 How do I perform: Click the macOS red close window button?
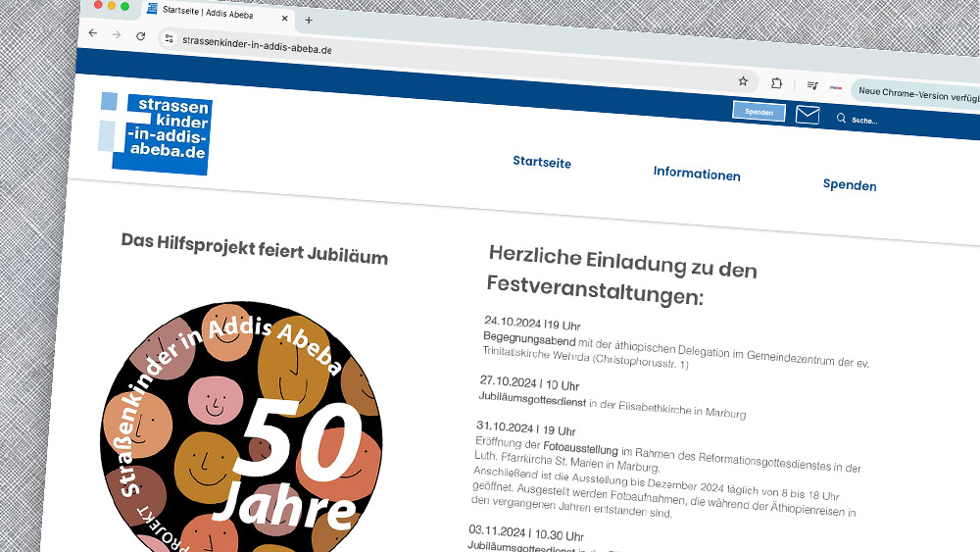98,4
